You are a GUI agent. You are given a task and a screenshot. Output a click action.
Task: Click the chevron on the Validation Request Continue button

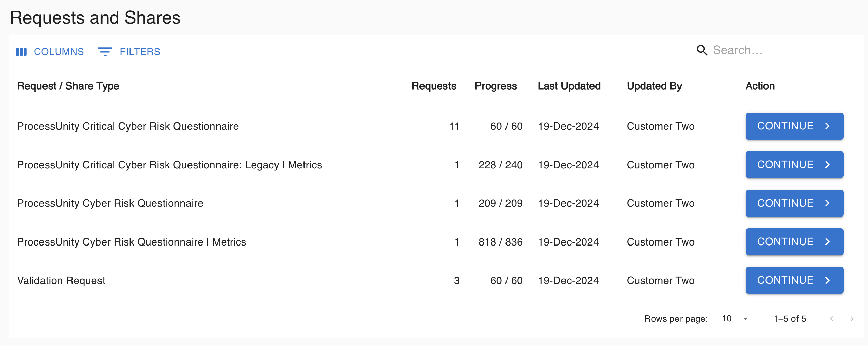pos(827,280)
